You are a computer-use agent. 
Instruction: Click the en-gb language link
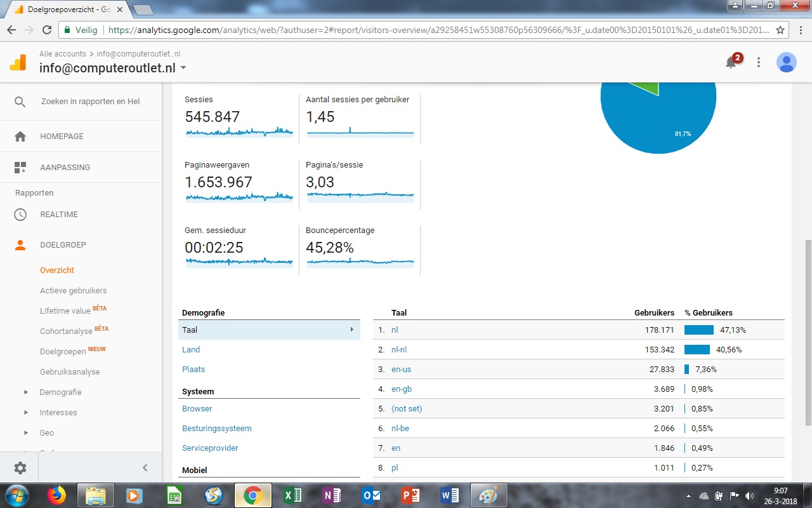402,389
